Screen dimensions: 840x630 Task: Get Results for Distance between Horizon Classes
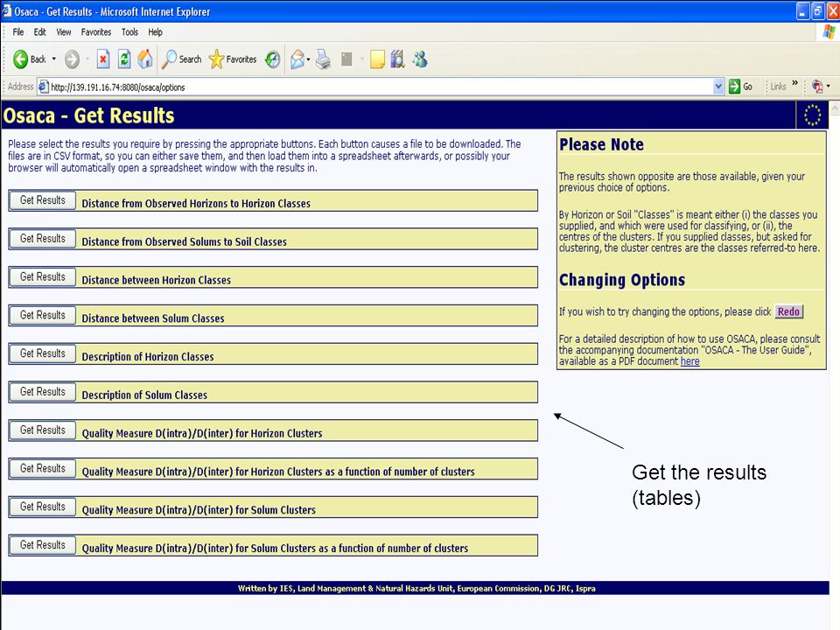click(x=43, y=277)
